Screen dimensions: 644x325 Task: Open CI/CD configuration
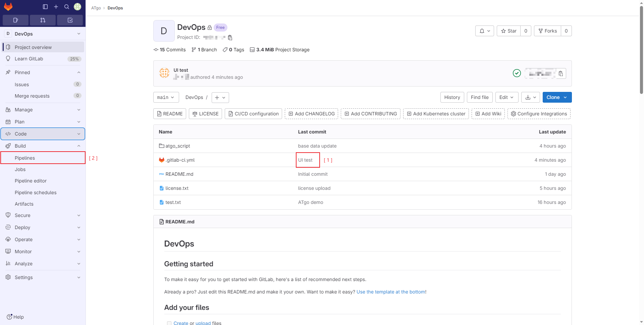coord(253,114)
